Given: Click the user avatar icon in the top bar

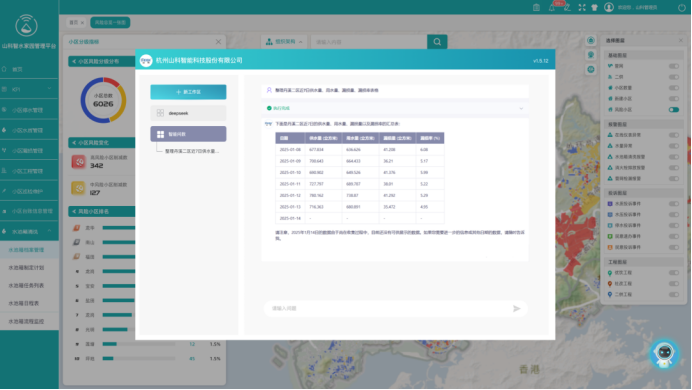Looking at the screenshot, I should [609, 7].
